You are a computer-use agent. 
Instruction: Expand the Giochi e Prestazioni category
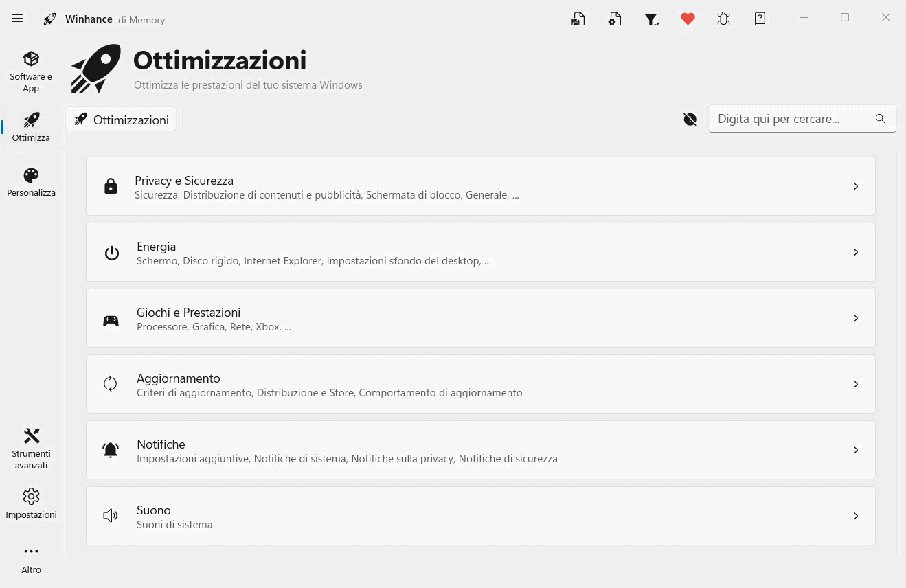click(x=481, y=317)
